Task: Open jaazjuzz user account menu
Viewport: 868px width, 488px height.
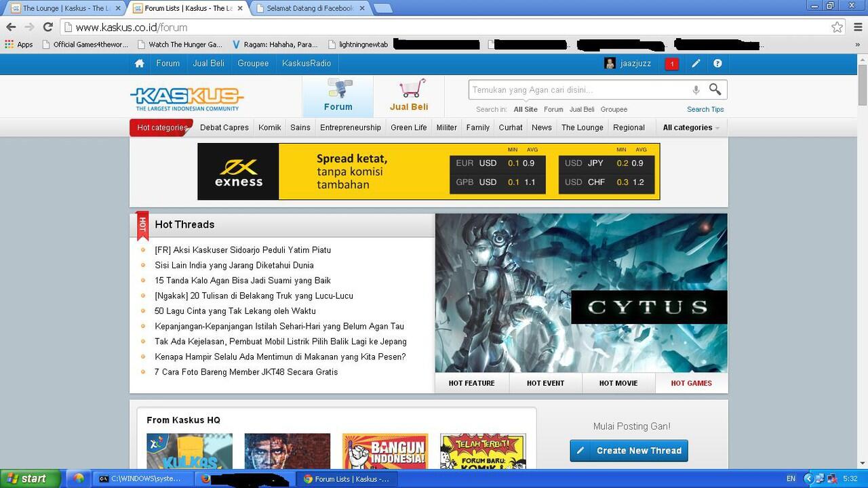Action: 628,64
